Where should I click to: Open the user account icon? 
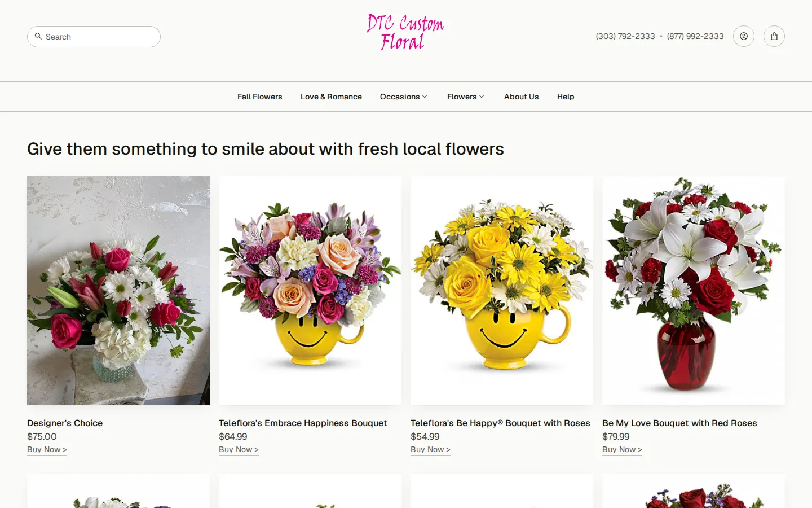[744, 36]
